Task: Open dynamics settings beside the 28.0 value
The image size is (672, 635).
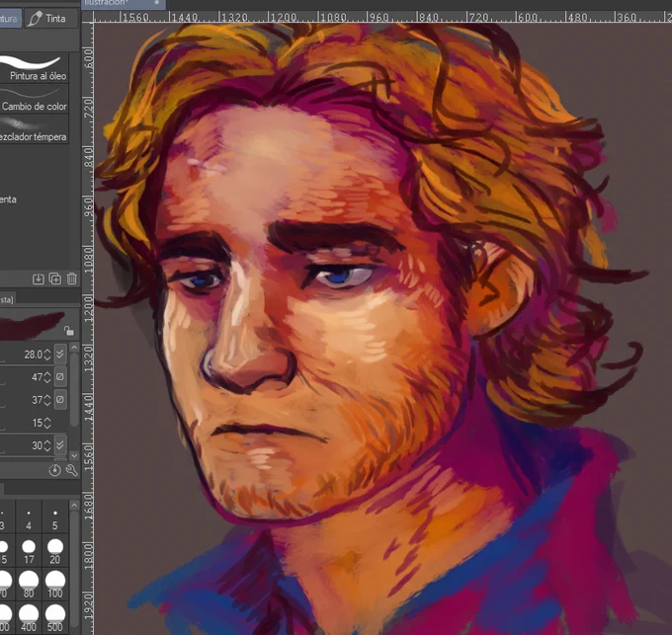Action: tap(60, 354)
